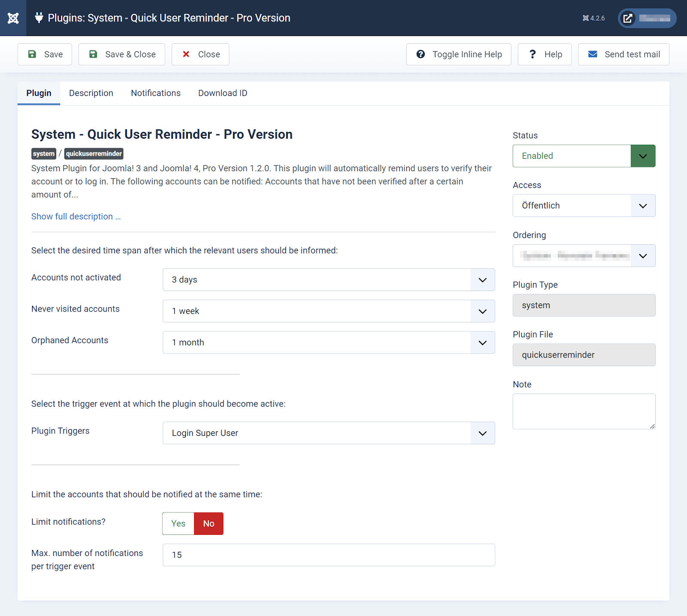Click the Save button
687x616 pixels.
tap(45, 54)
